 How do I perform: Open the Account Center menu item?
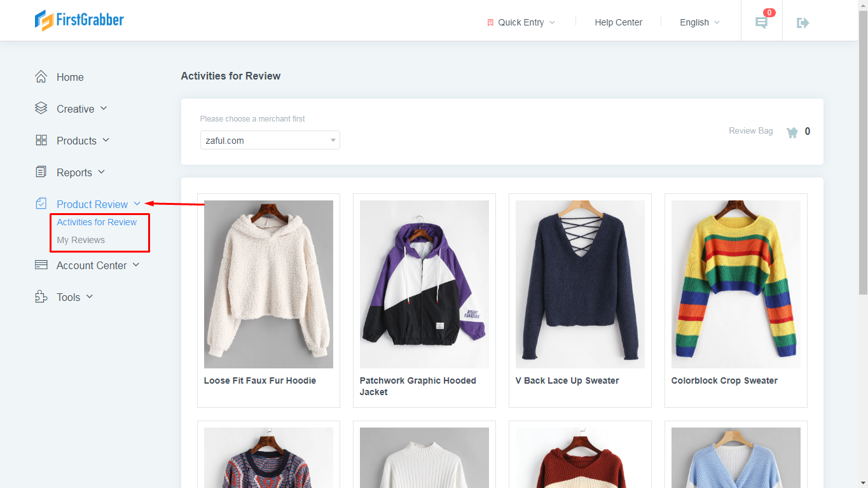(92, 265)
